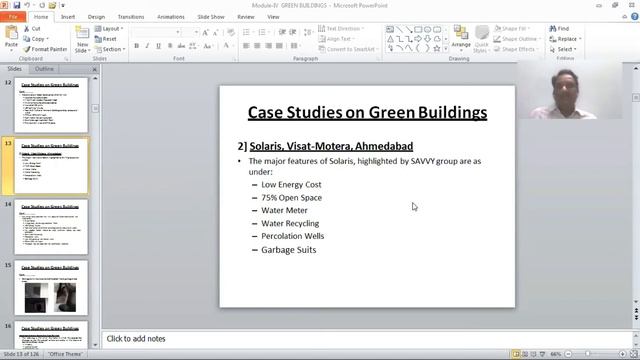Click Normal view icon in status bar
The image size is (640, 360).
(x=516, y=354)
